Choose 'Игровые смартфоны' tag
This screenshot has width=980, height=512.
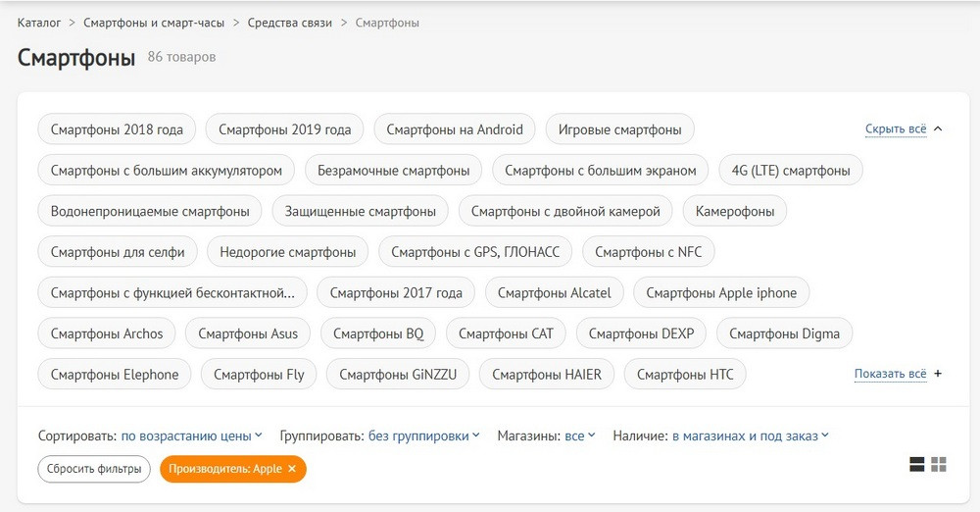[x=619, y=129]
